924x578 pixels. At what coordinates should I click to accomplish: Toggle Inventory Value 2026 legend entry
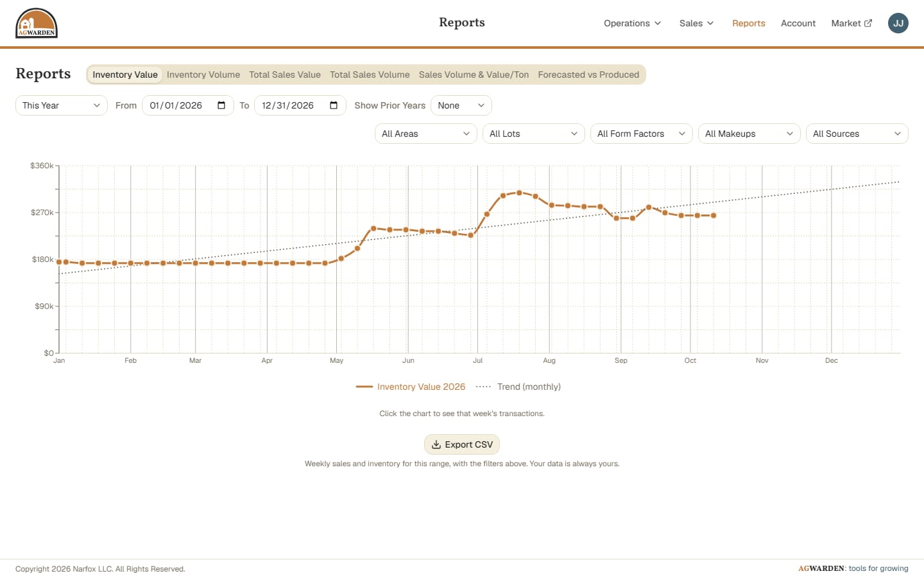tap(411, 387)
